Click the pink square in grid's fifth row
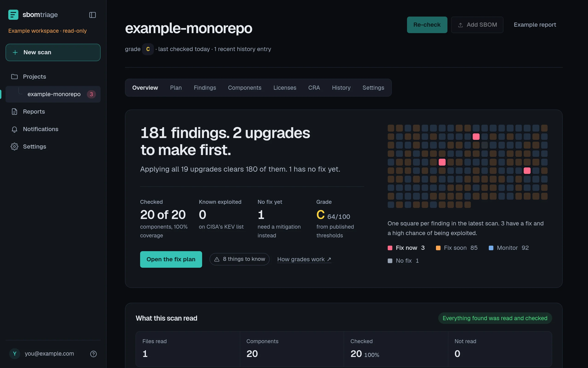This screenshot has height=368, width=588. pos(442,162)
